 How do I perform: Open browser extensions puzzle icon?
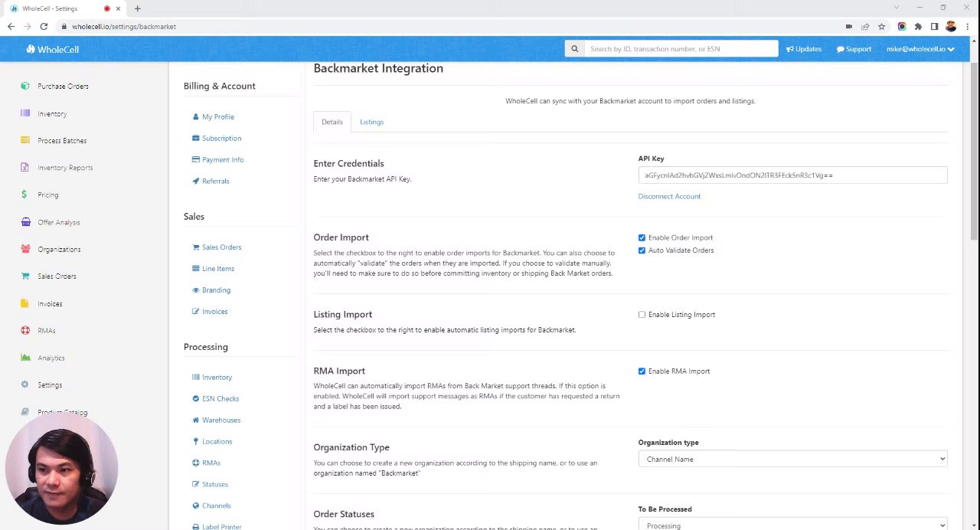pos(918,26)
